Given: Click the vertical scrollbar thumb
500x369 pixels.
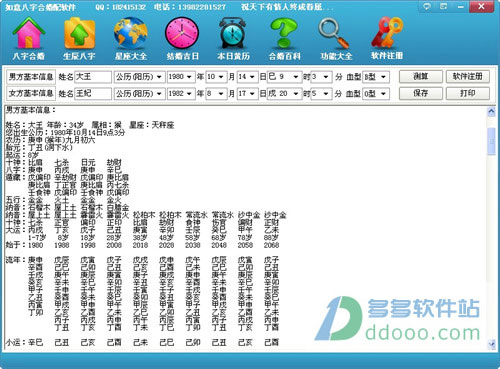Looking at the screenshot, I should click(x=491, y=141).
